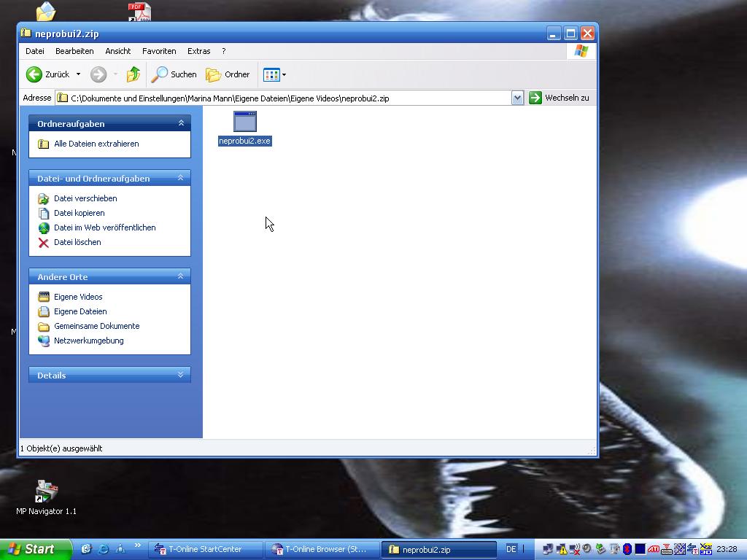
Task: Collapse the Ordneraufgaben panel
Action: point(181,123)
